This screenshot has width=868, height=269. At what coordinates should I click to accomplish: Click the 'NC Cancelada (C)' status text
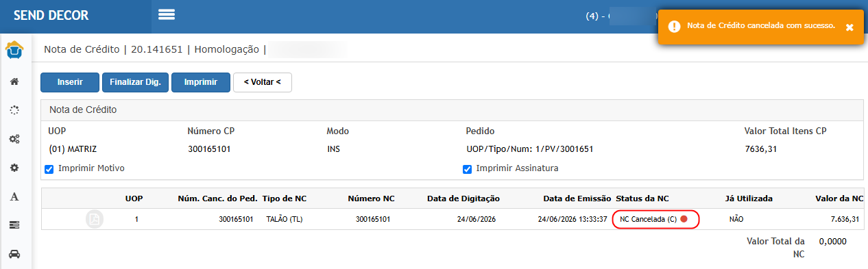648,219
